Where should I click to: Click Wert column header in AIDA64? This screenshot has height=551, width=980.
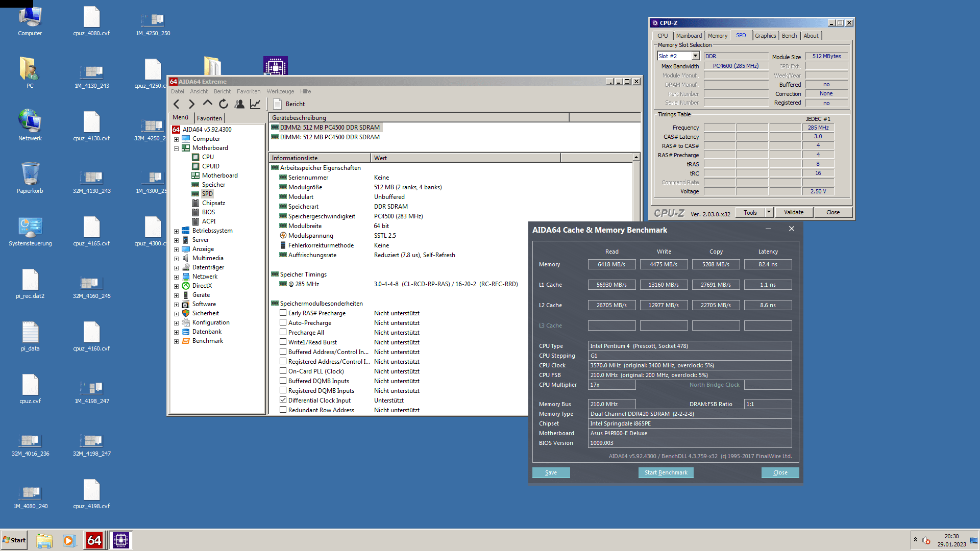465,158
